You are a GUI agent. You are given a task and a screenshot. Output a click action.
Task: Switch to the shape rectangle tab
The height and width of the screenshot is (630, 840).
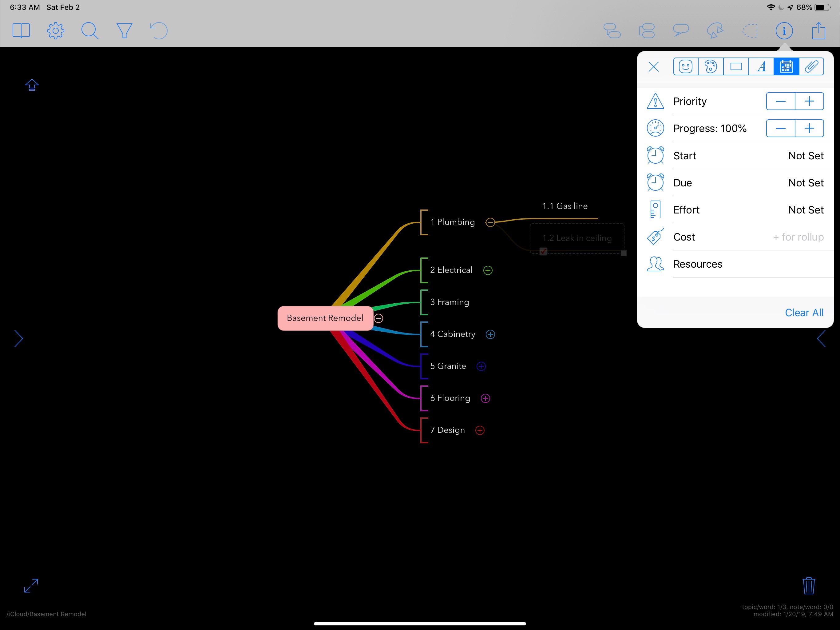tap(736, 67)
